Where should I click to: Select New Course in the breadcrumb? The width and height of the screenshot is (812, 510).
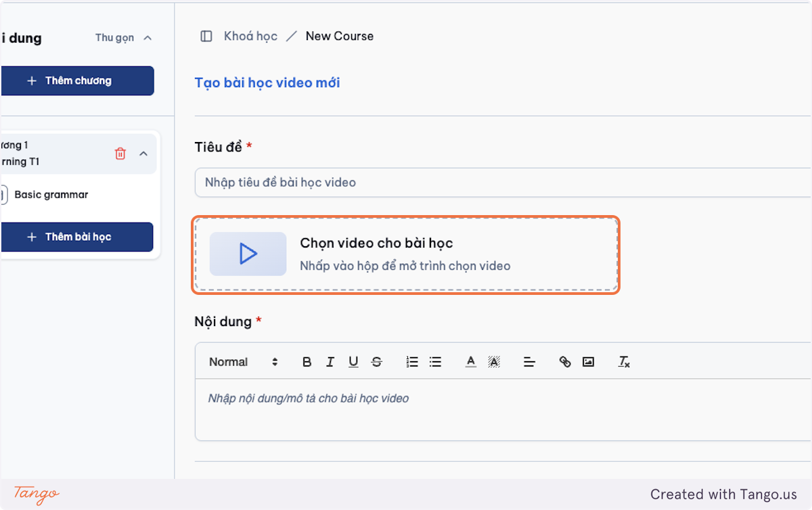340,36
